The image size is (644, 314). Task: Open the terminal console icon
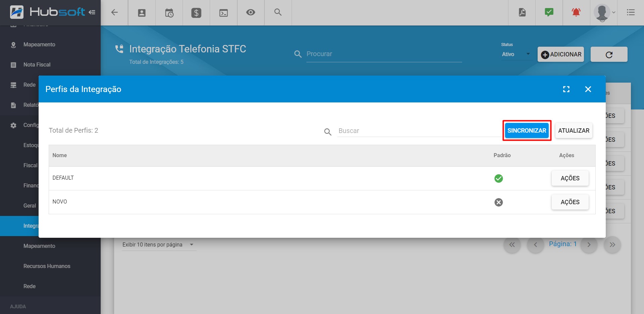224,13
